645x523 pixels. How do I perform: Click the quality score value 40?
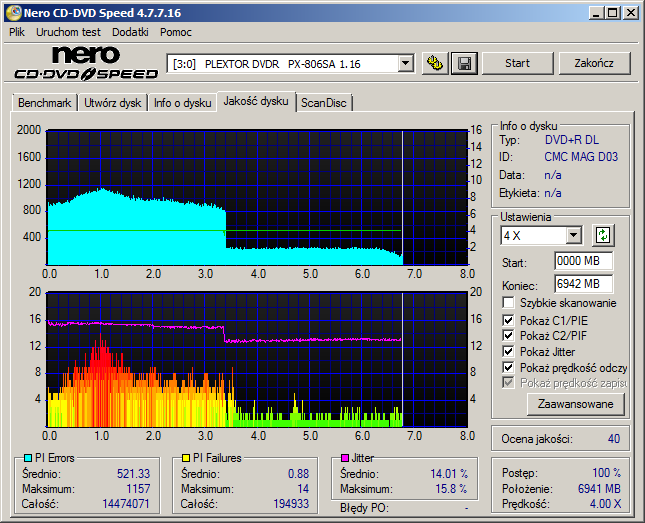(x=614, y=439)
